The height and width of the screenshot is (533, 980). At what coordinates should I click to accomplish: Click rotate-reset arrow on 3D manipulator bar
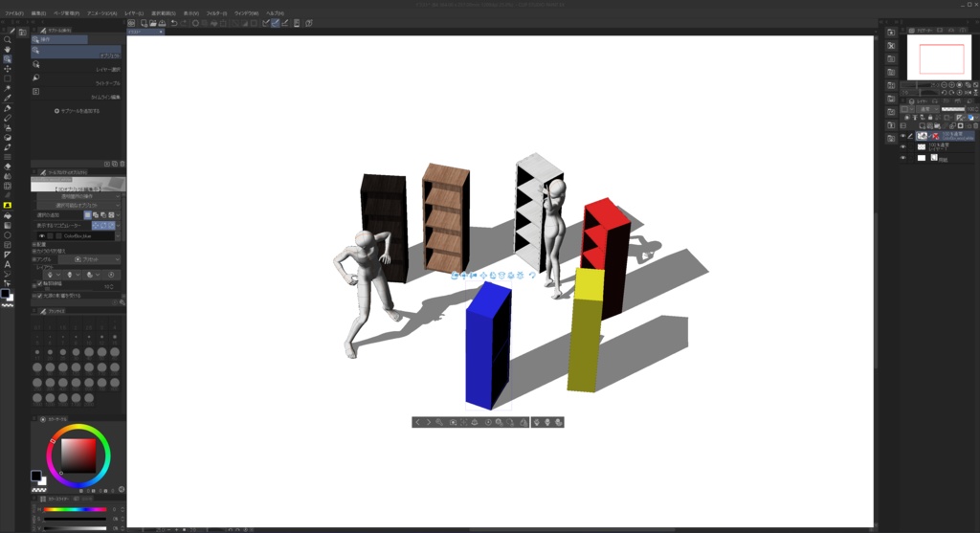pos(532,275)
